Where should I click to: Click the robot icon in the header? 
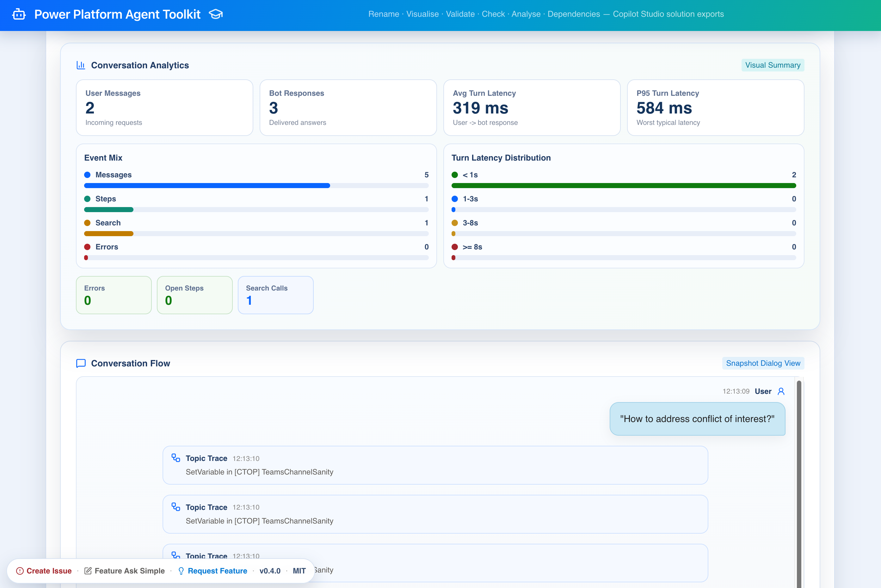coord(18,14)
